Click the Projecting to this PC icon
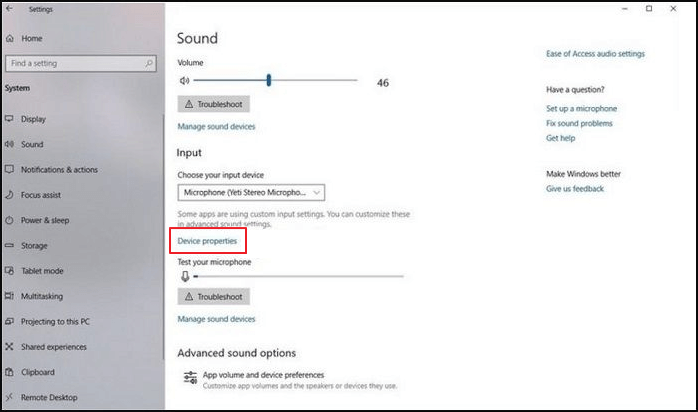Image resolution: width=698 pixels, height=412 pixels. 9,321
